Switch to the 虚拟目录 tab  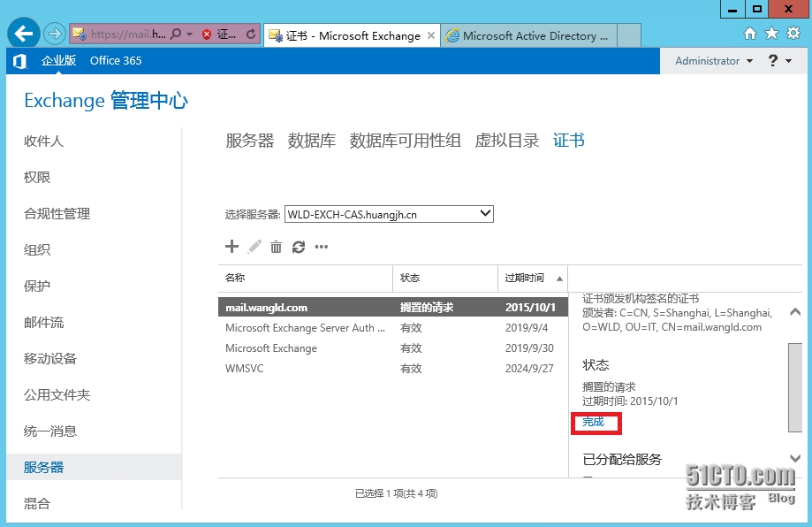(507, 141)
